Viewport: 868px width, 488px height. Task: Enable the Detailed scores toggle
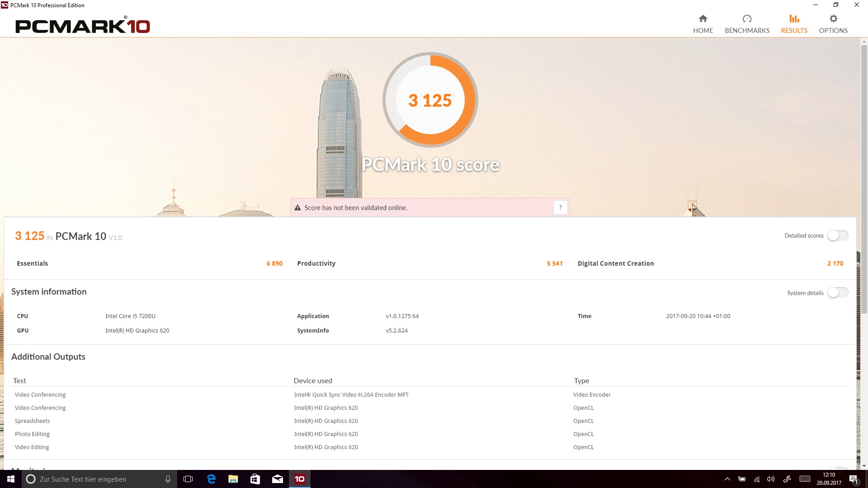838,236
